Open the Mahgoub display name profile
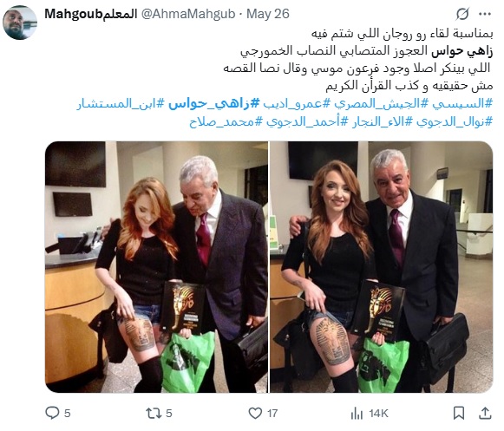The height and width of the screenshot is (431, 504). pyautogui.click(x=90, y=14)
